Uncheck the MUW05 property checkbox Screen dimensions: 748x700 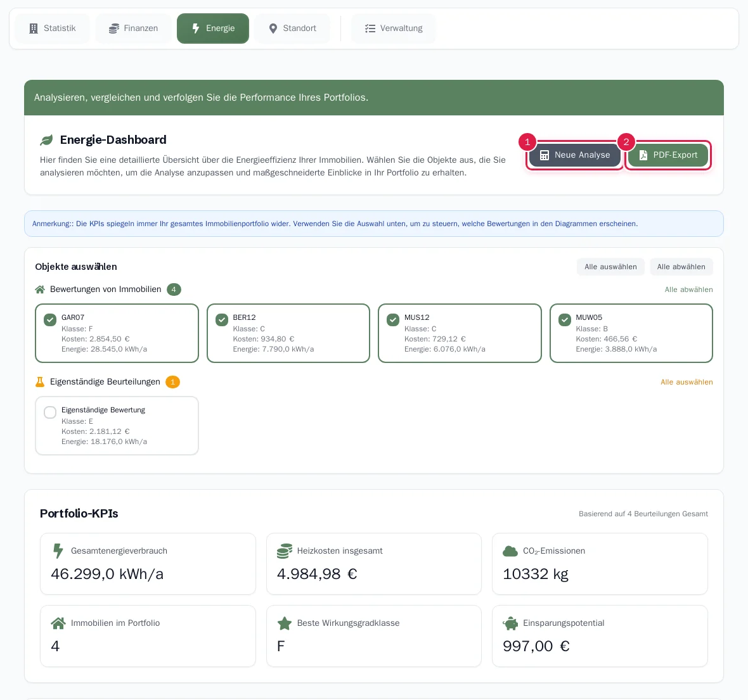point(565,320)
